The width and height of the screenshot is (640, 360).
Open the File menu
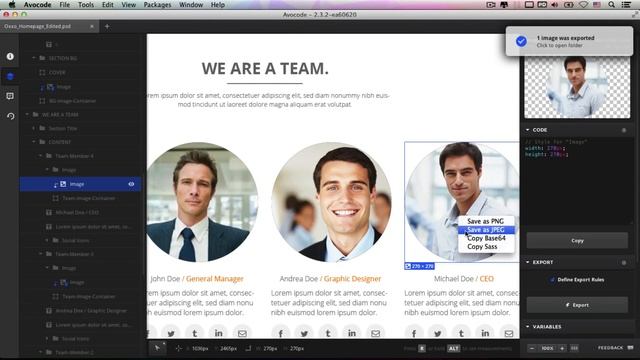tap(64, 4)
